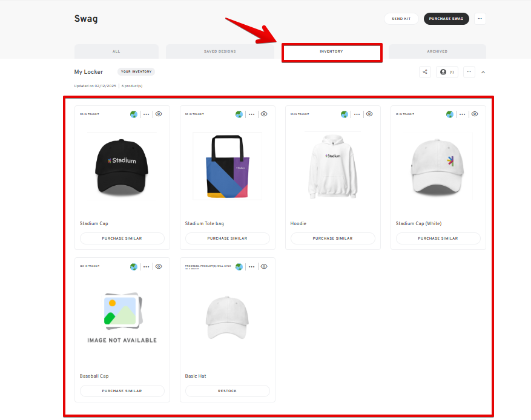Click Purchase Similar under Hoodie
Screen dimensions: 531x420
click(332, 238)
